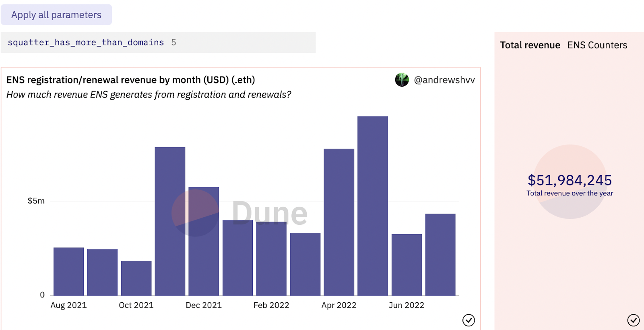Select the Oct 2021 revenue bar
This screenshot has height=330, width=644.
click(136, 278)
